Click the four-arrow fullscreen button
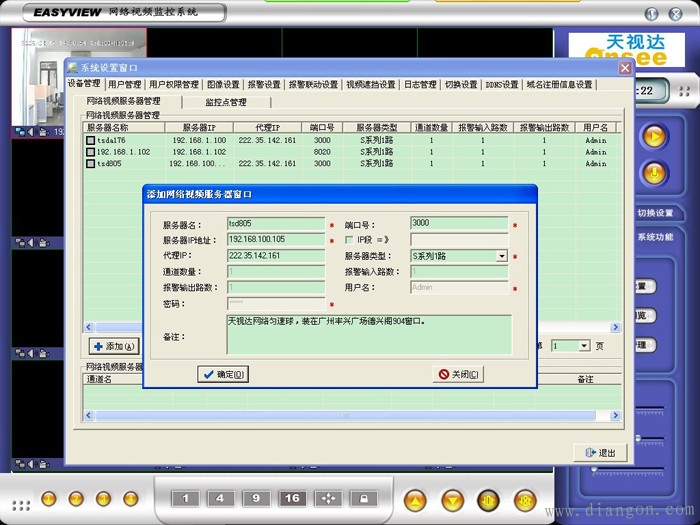The width and height of the screenshot is (700, 525). pos(328,499)
